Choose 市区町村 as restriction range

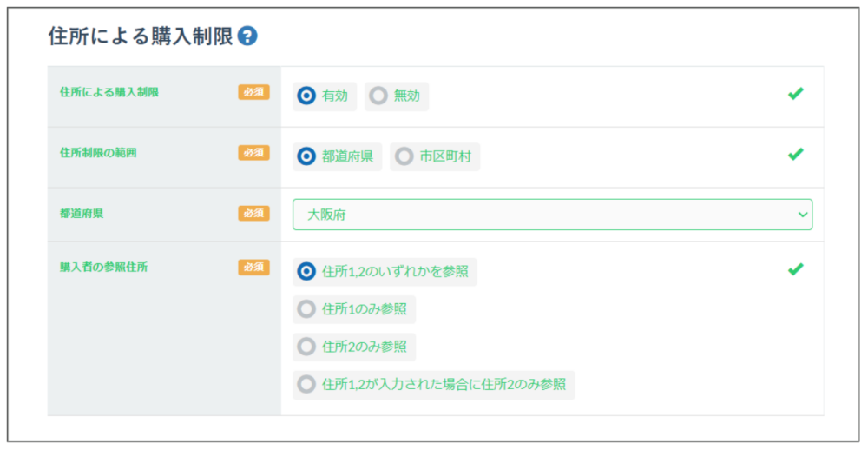tap(404, 157)
